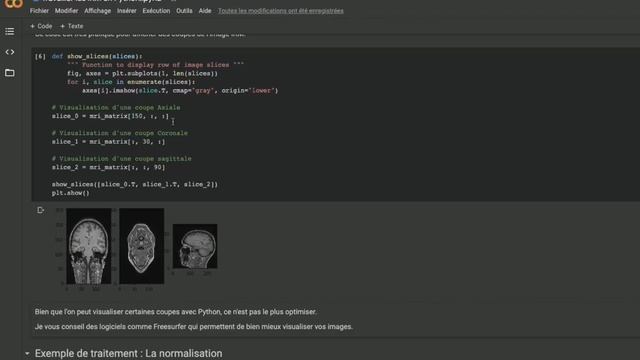
Task: Click the 'axes[i].imshow' code line
Action: [180, 91]
